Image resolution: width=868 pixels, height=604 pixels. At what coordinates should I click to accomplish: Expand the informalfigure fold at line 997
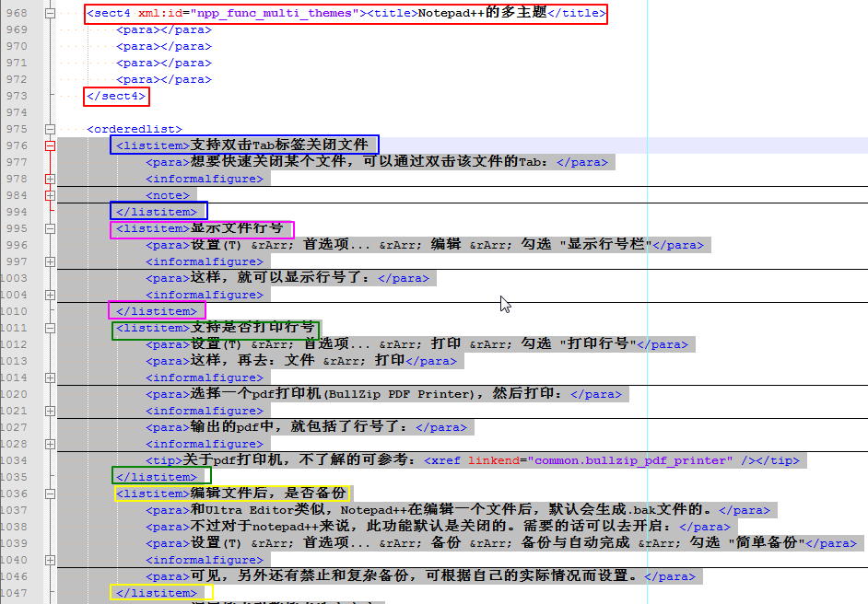(x=50, y=262)
